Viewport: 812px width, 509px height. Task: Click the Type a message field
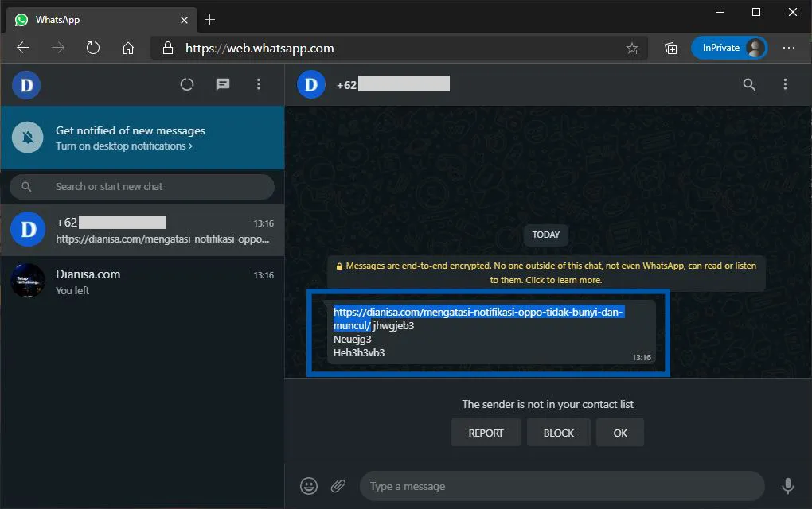[557, 485]
